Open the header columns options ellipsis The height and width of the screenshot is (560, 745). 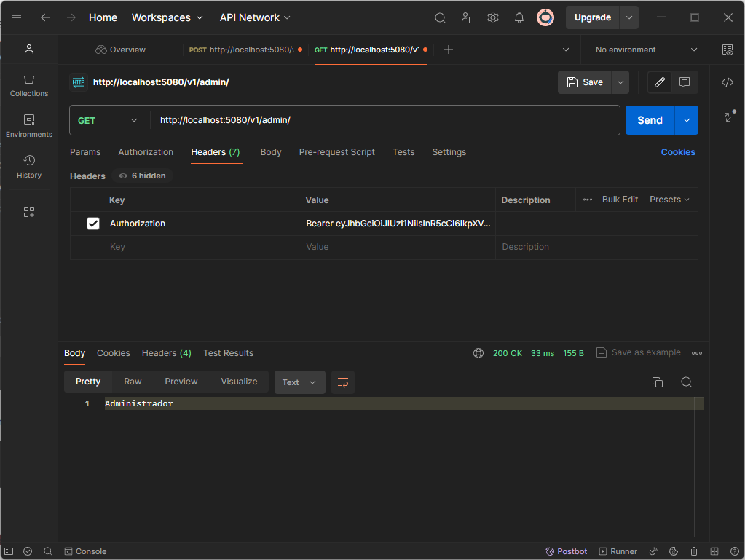click(588, 200)
